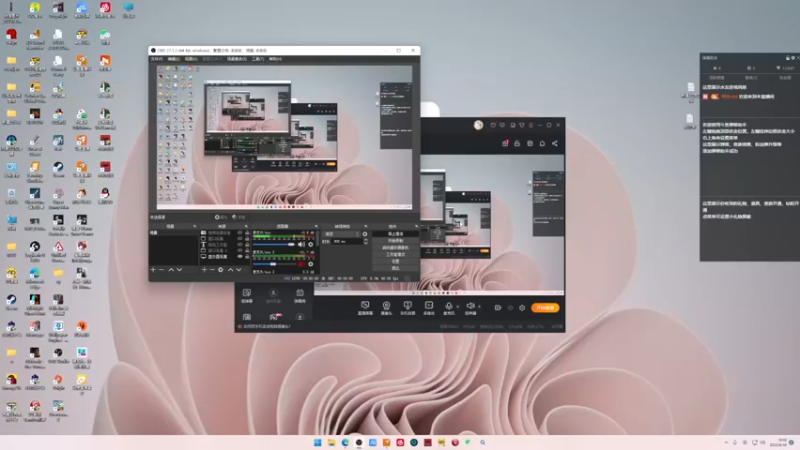Open the first mixer channel settings gear
This screenshot has height=450, width=800.
pyautogui.click(x=311, y=244)
